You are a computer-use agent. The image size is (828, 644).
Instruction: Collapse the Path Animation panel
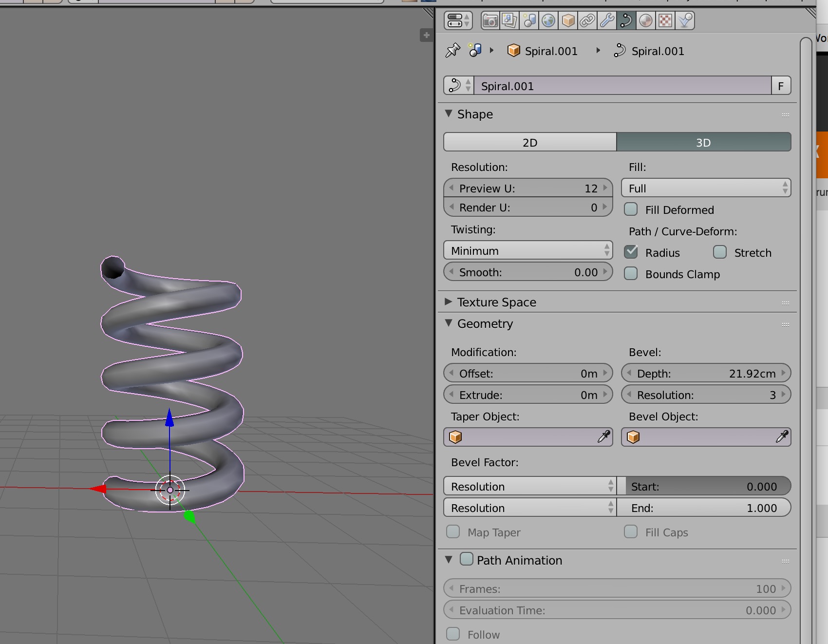pos(449,560)
